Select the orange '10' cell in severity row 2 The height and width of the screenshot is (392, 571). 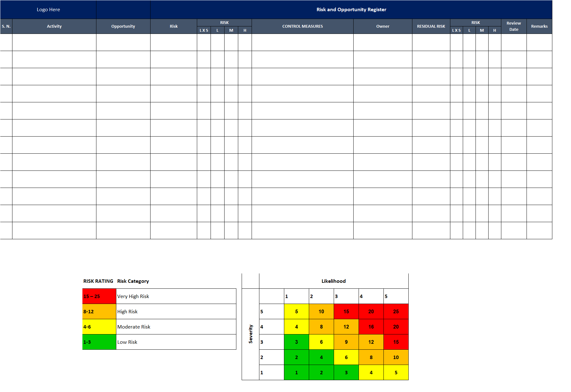point(396,357)
